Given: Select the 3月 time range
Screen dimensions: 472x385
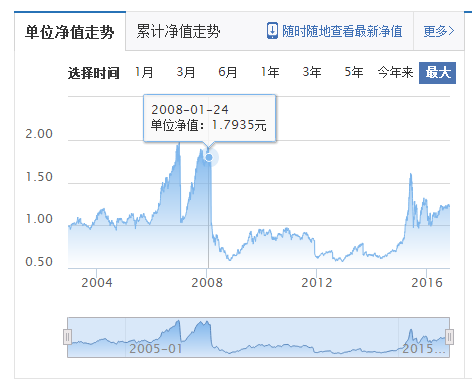Looking at the screenshot, I should [x=186, y=72].
